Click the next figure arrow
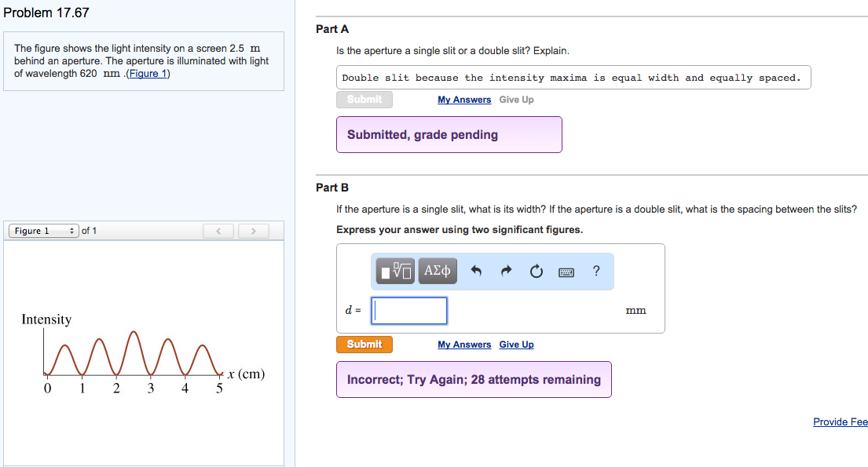The image size is (868, 467). pos(253,230)
